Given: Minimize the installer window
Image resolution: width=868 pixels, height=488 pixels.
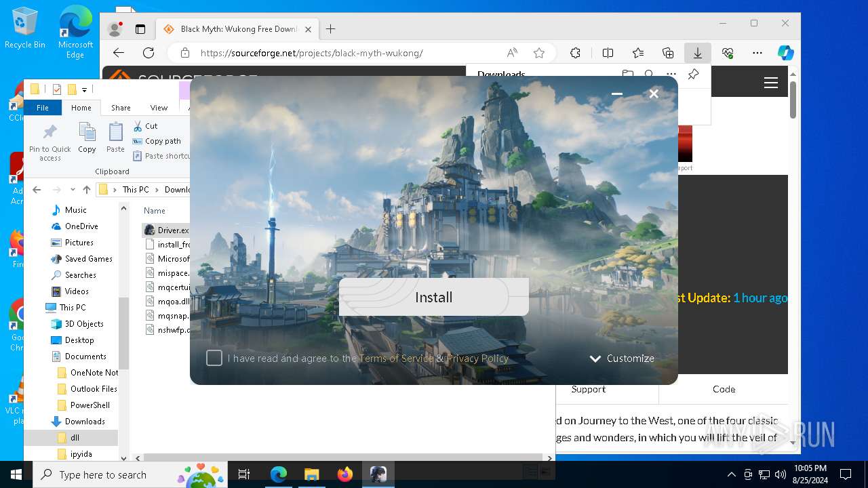Looking at the screenshot, I should 617,94.
